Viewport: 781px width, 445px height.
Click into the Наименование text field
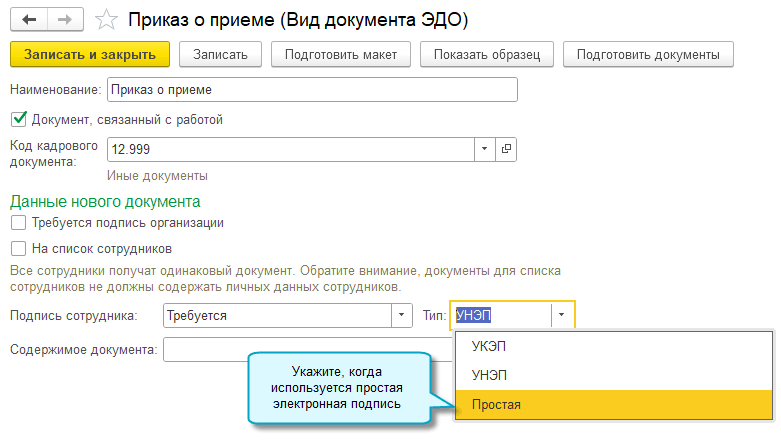pyautogui.click(x=312, y=90)
